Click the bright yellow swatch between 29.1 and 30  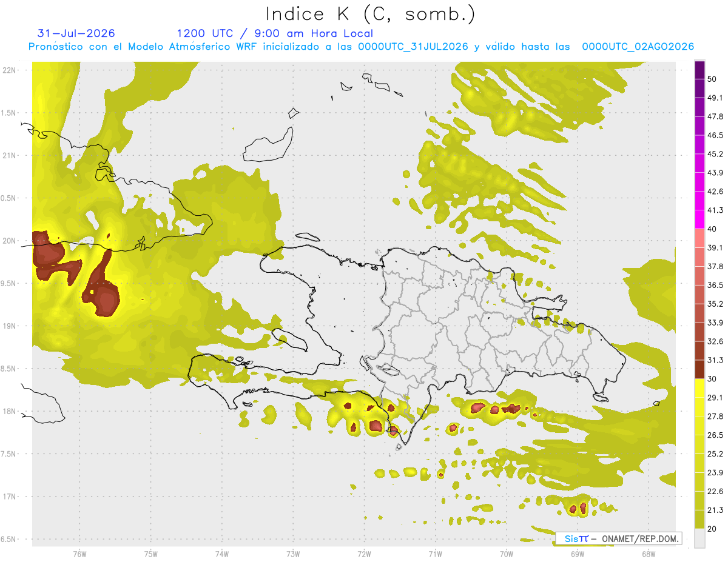pos(699,388)
